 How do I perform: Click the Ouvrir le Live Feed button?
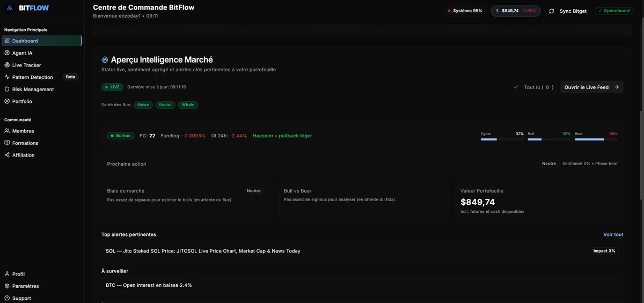point(591,87)
